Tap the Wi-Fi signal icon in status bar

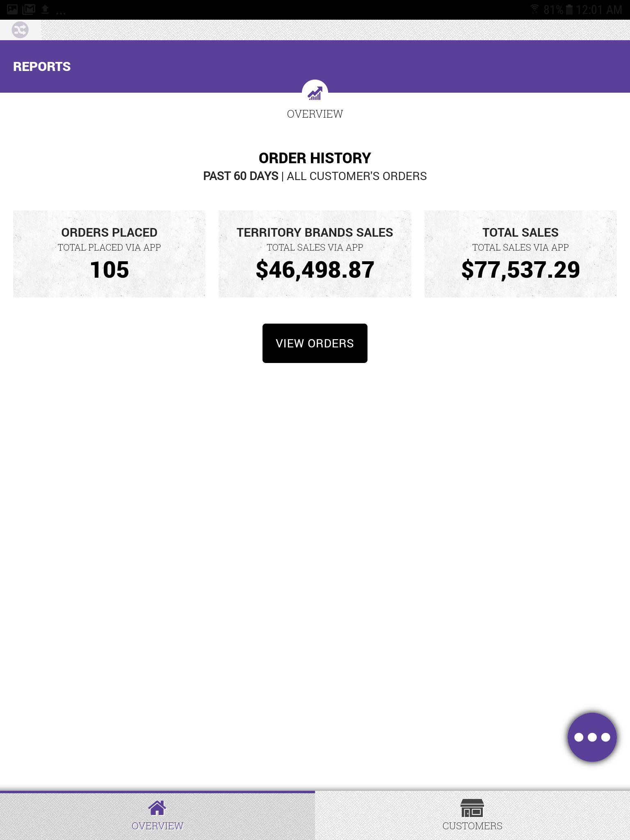click(534, 9)
